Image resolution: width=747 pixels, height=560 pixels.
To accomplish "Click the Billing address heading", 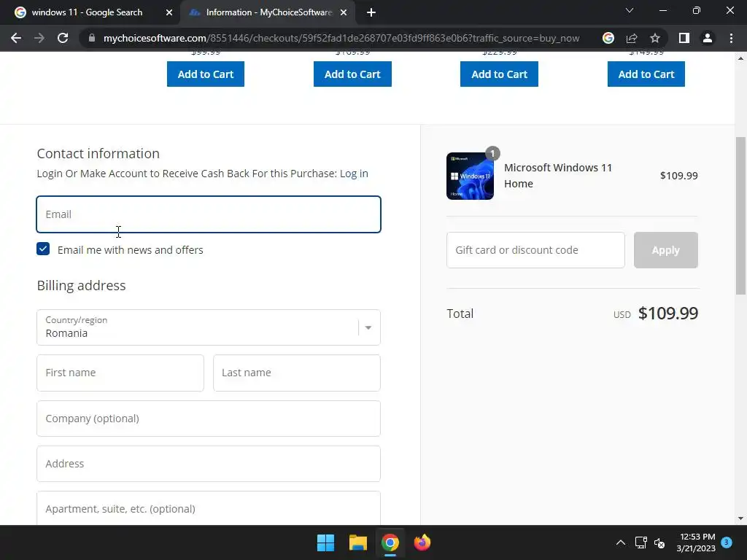I will [82, 285].
